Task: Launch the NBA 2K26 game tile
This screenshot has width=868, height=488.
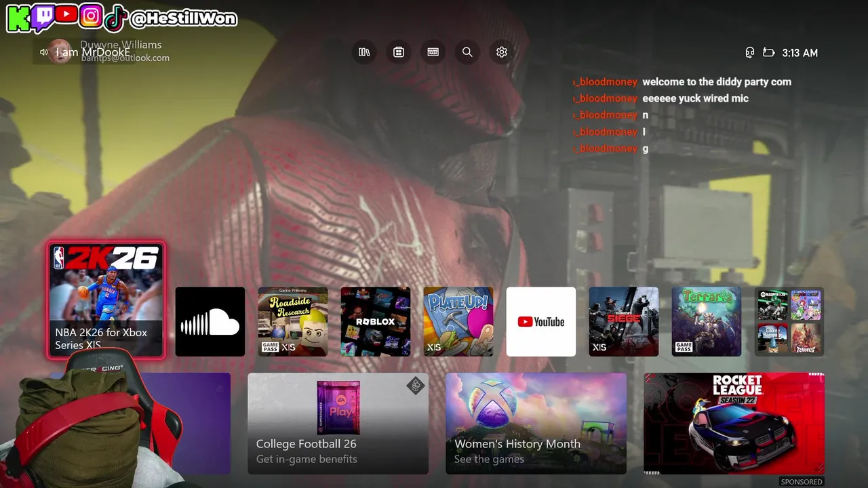Action: (106, 300)
